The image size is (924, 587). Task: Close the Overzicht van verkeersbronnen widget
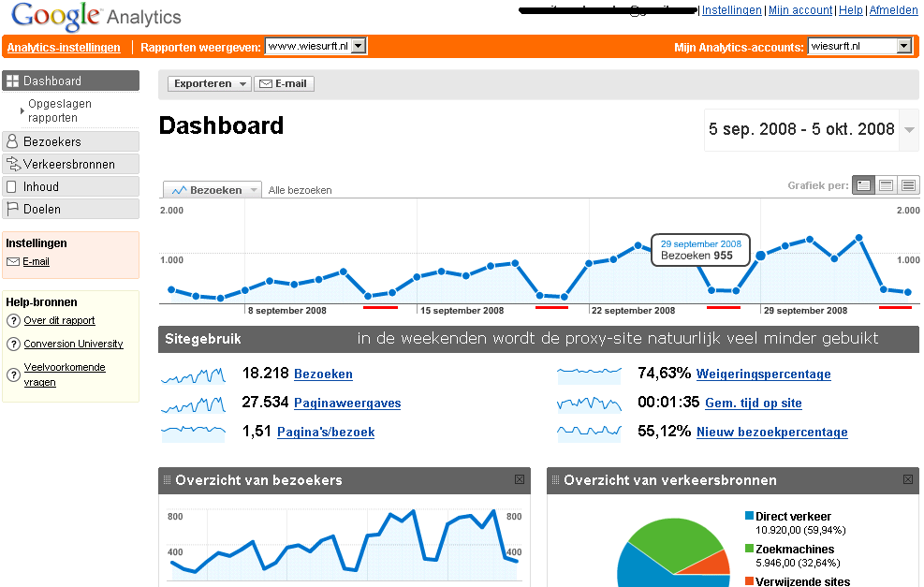tap(908, 479)
